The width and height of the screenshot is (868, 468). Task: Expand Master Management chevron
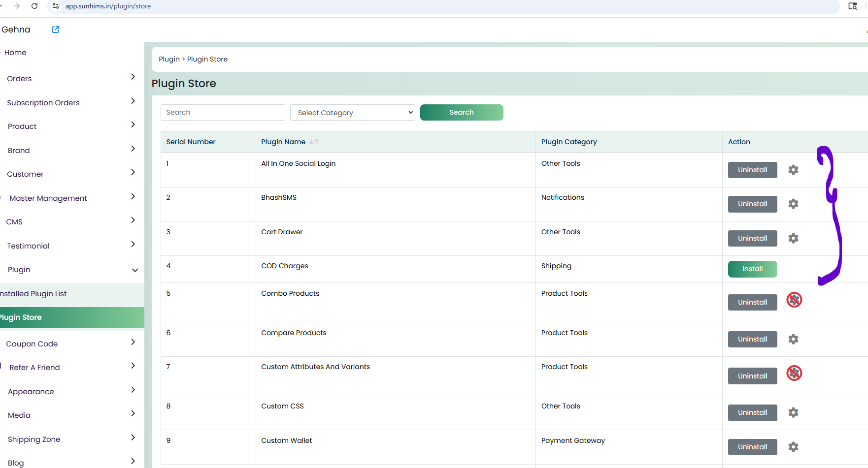pos(133,196)
